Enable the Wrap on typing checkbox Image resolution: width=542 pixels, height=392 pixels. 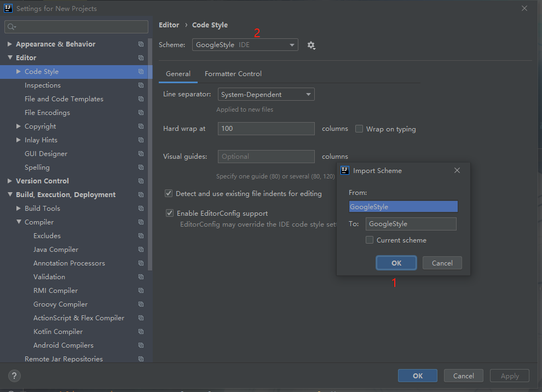click(359, 129)
